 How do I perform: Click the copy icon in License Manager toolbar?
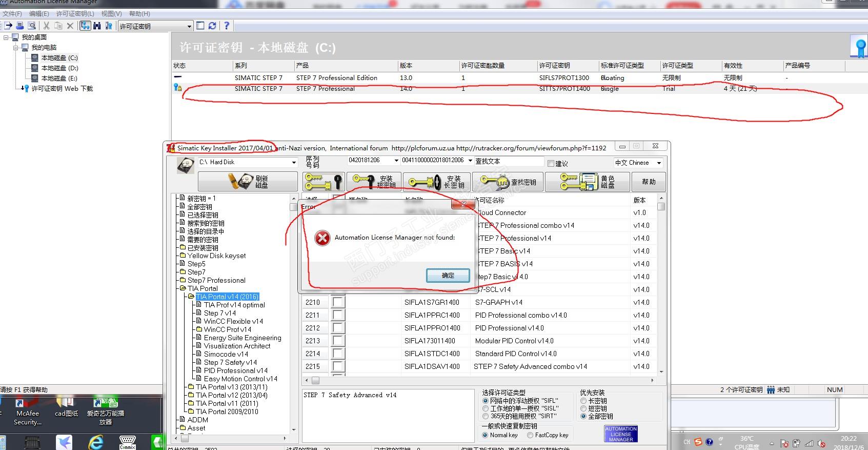click(58, 26)
